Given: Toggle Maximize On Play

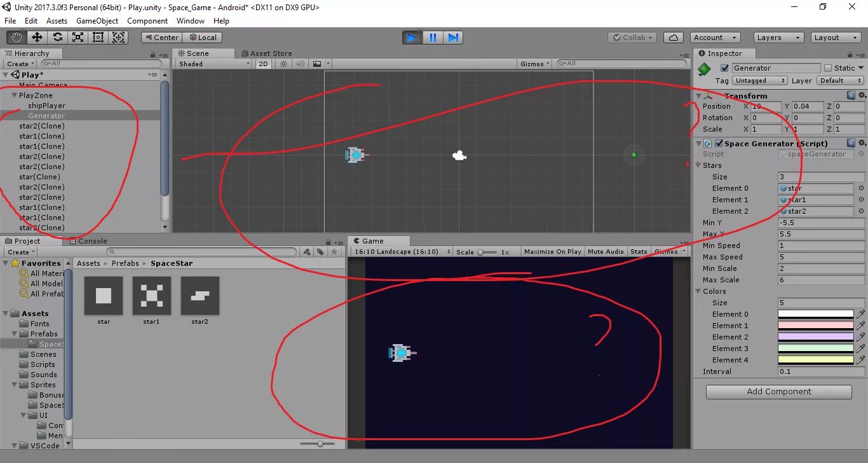Looking at the screenshot, I should pos(552,252).
